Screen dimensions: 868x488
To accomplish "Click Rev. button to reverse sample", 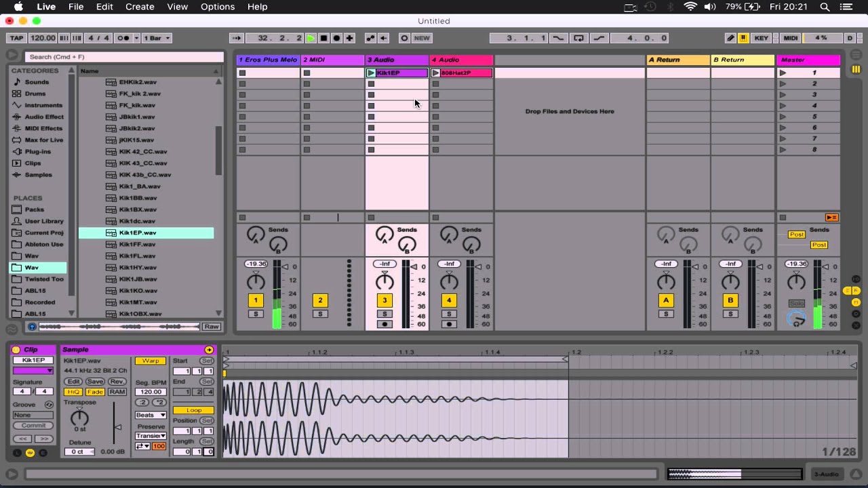I will click(117, 382).
